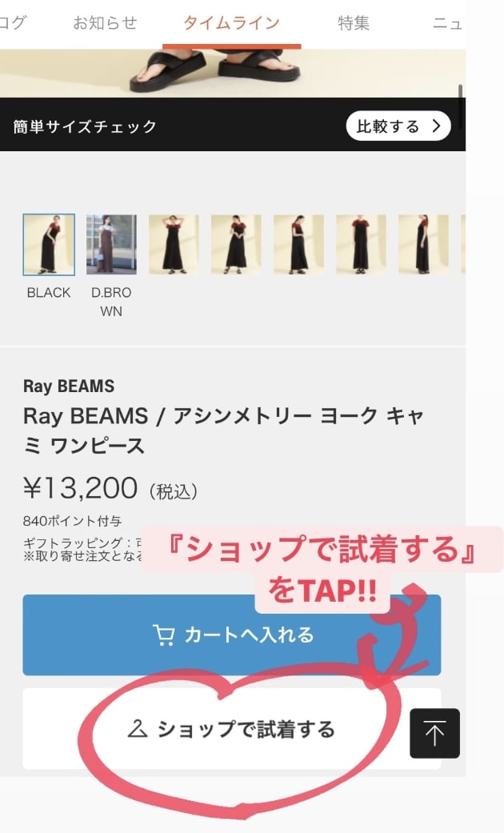This screenshot has width=504, height=833.
Task: Click the cart icon on the blue button
Action: [163, 635]
